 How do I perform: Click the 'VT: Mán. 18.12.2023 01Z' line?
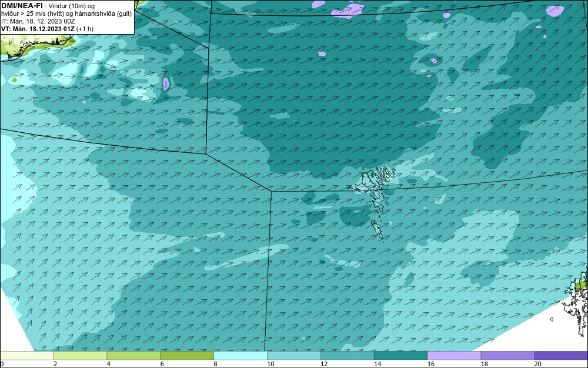[x=38, y=29]
